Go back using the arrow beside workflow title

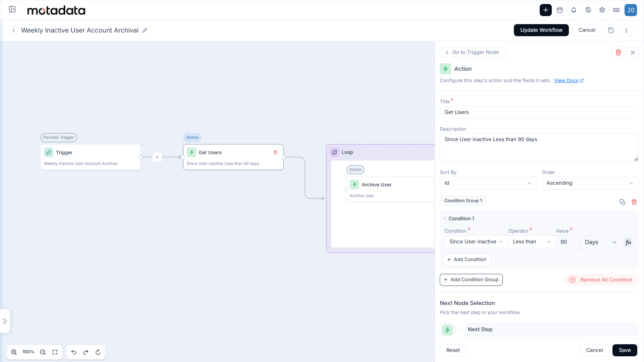tap(13, 30)
